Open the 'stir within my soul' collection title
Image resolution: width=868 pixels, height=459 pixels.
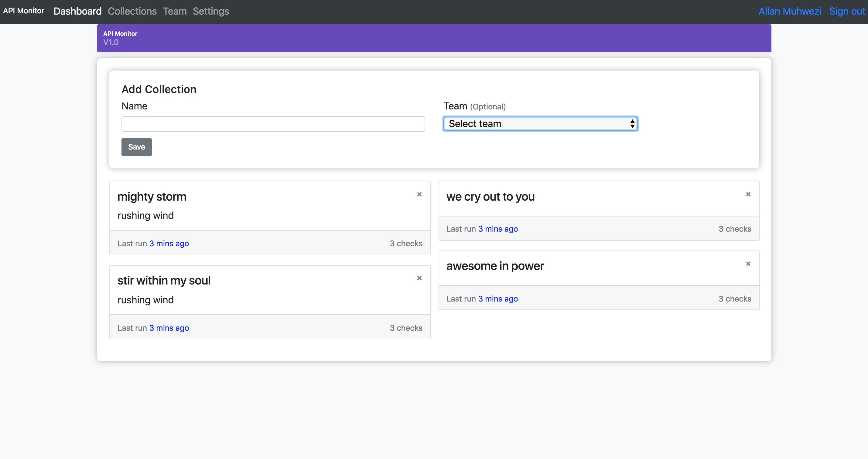pos(164,281)
